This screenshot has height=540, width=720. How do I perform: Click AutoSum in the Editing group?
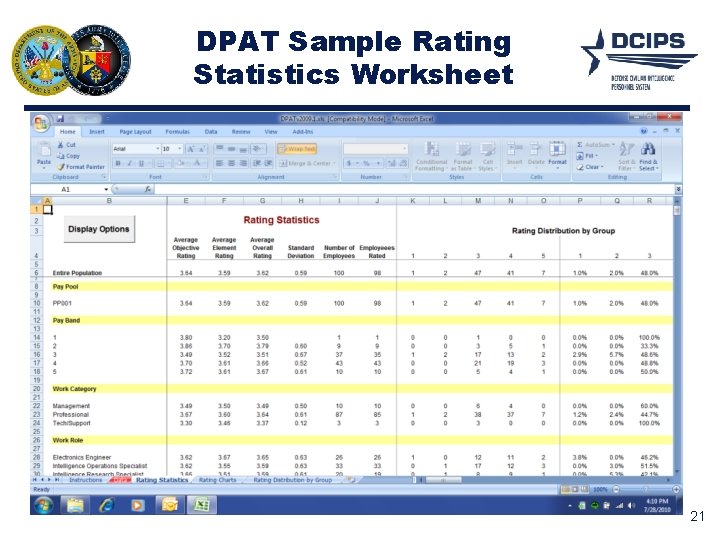point(596,145)
